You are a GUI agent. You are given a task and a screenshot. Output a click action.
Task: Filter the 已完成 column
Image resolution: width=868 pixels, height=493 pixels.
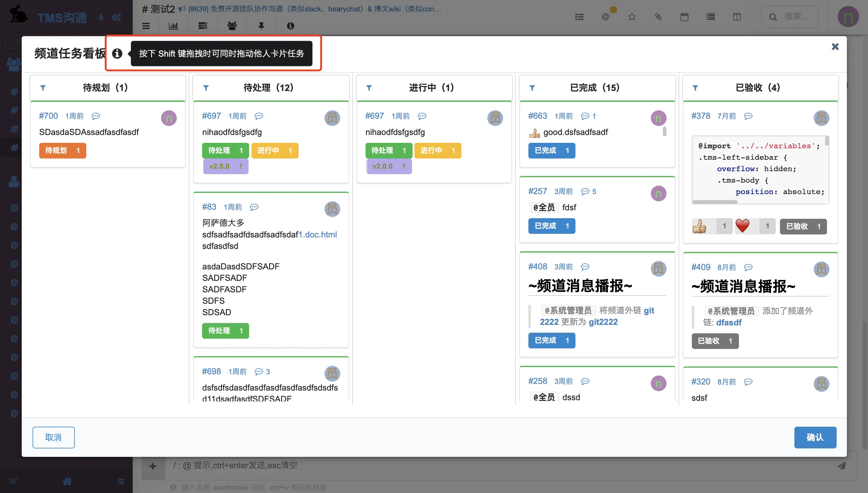532,88
